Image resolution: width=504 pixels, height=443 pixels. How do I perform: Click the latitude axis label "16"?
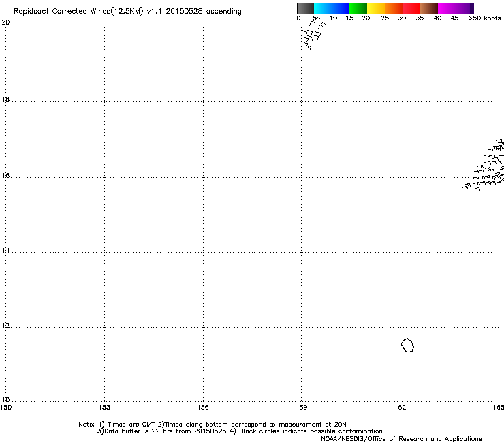pos(5,175)
